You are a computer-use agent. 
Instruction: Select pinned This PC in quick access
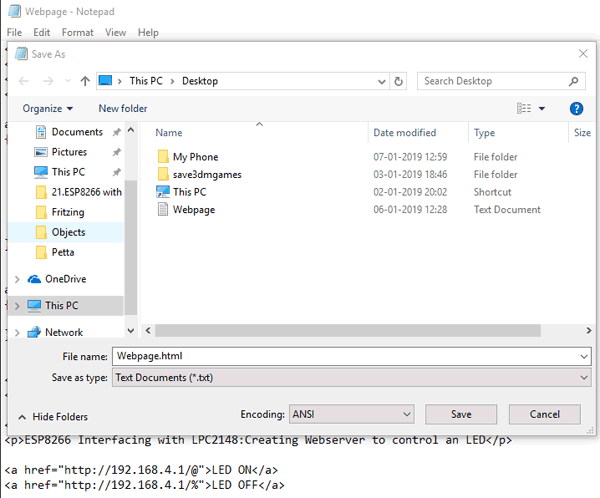click(68, 172)
